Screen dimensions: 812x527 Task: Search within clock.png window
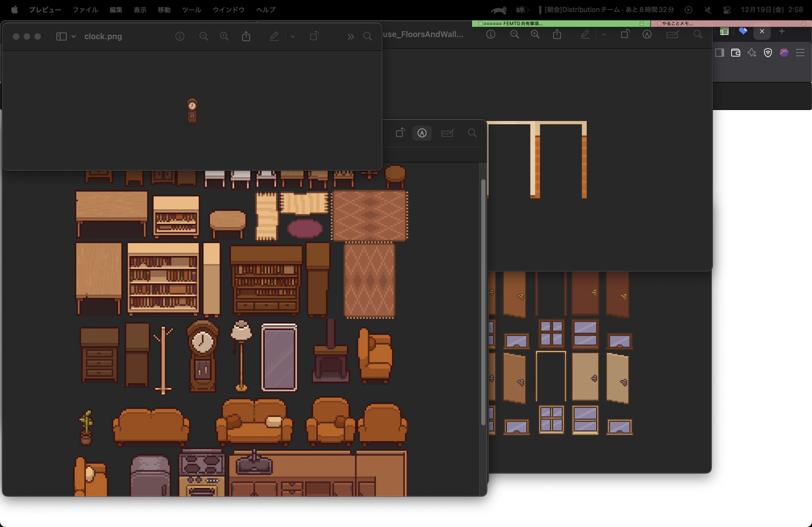[x=367, y=36]
